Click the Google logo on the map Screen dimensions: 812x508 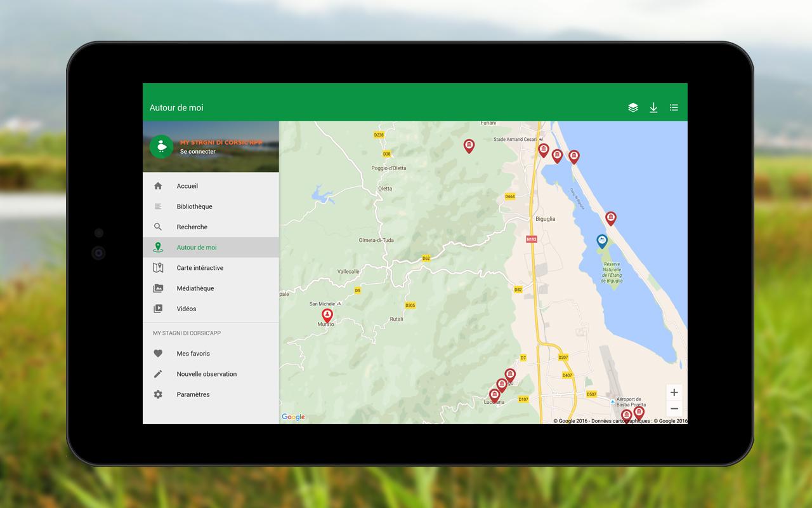293,417
